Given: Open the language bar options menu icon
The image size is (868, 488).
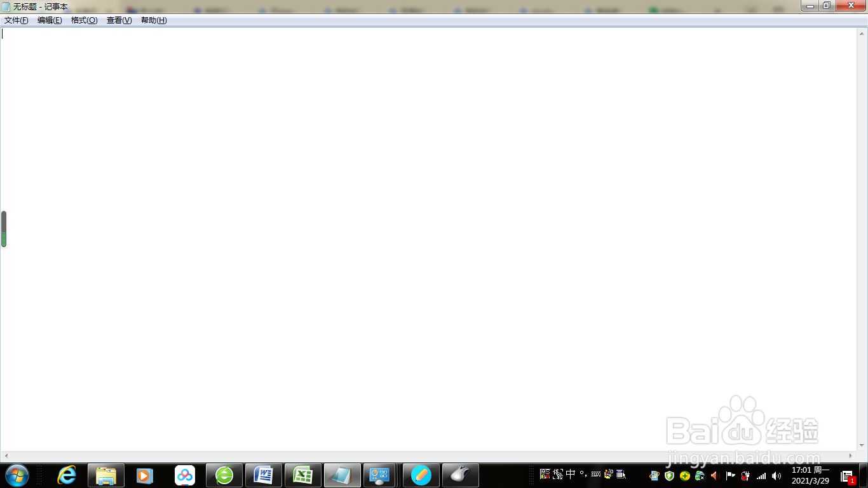Looking at the screenshot, I should point(621,475).
